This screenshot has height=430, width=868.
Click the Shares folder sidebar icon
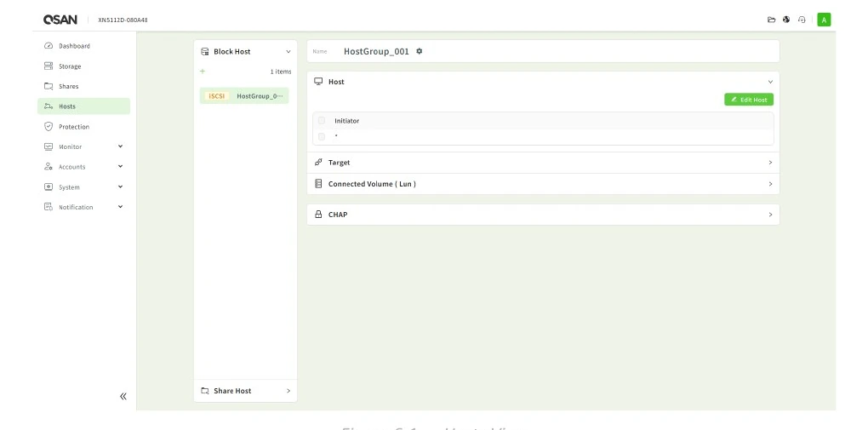point(49,86)
